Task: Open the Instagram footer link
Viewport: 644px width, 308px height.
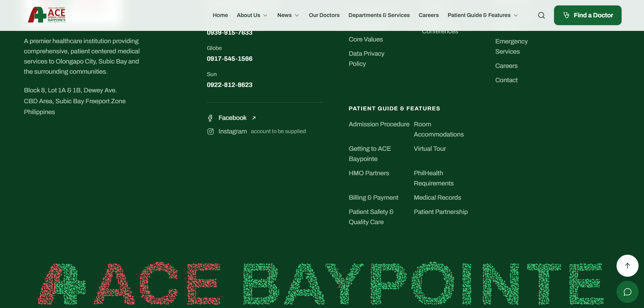Action: coord(233,131)
